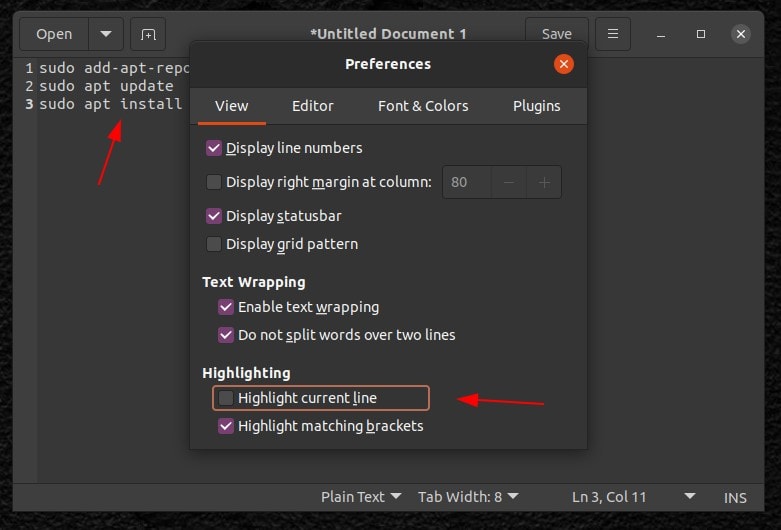Switch to the Editor tab
Screen dimensions: 781x530
[x=313, y=105]
